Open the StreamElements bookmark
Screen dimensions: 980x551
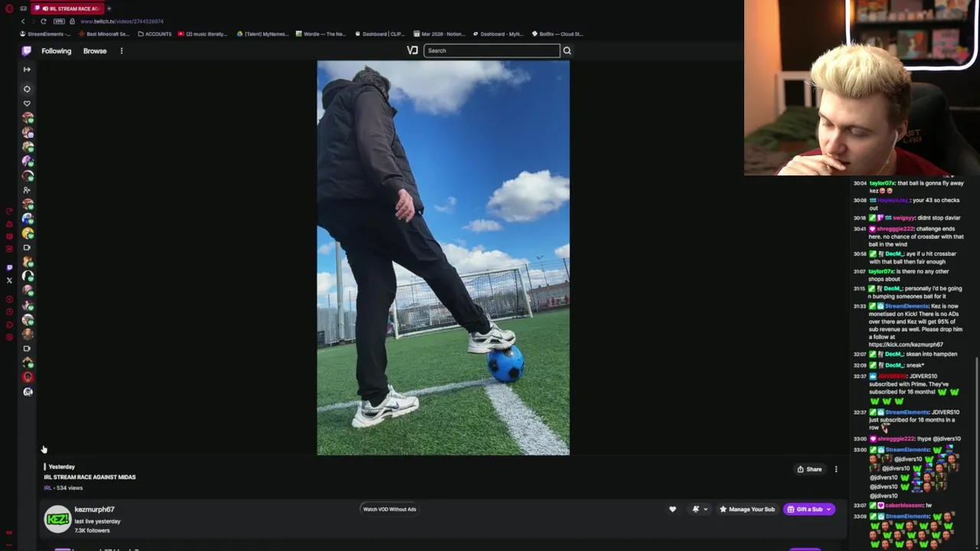coord(45,34)
